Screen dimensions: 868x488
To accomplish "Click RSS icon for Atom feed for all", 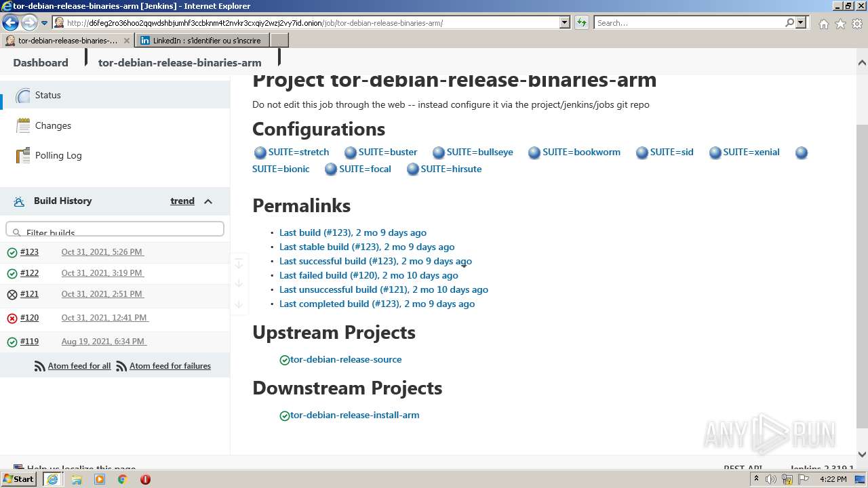I will coord(40,366).
